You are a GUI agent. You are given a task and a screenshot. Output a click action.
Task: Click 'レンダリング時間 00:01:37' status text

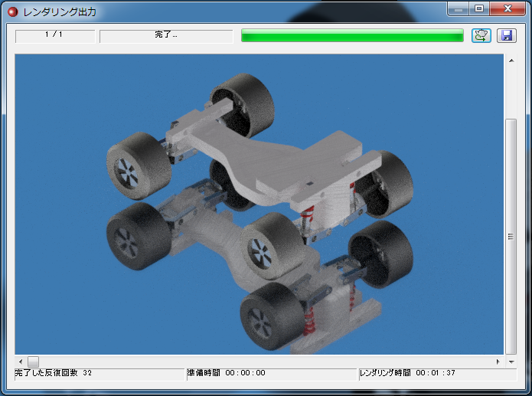407,372
